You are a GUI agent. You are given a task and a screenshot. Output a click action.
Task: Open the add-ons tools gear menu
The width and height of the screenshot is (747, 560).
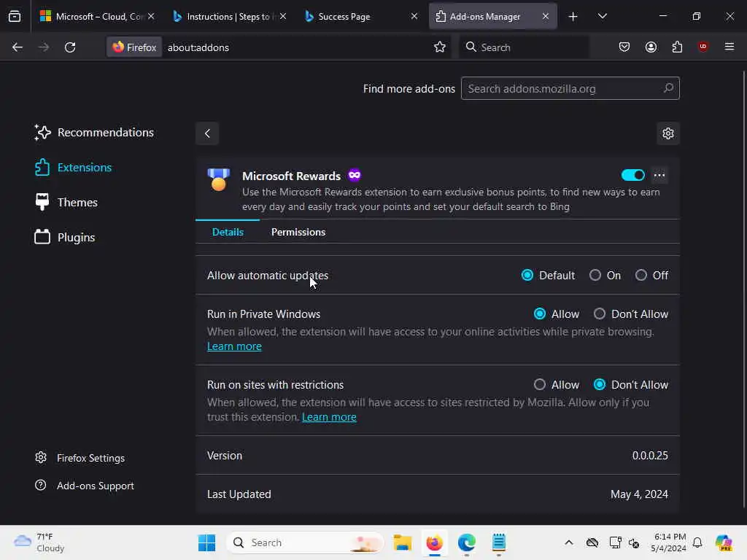[668, 133]
